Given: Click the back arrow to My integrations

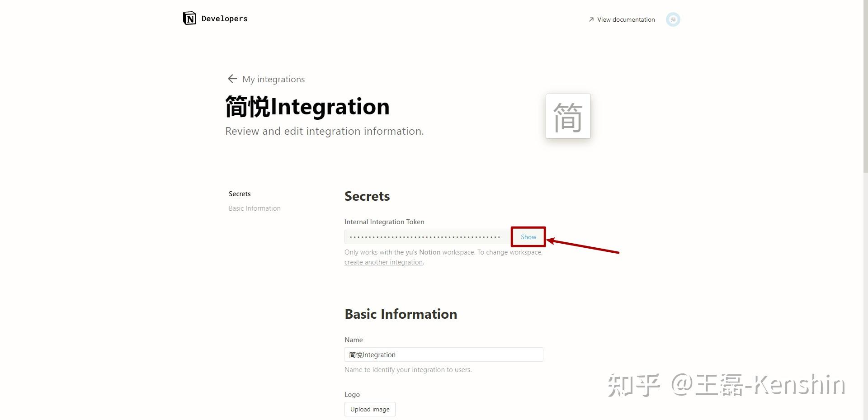Looking at the screenshot, I should pyautogui.click(x=232, y=79).
